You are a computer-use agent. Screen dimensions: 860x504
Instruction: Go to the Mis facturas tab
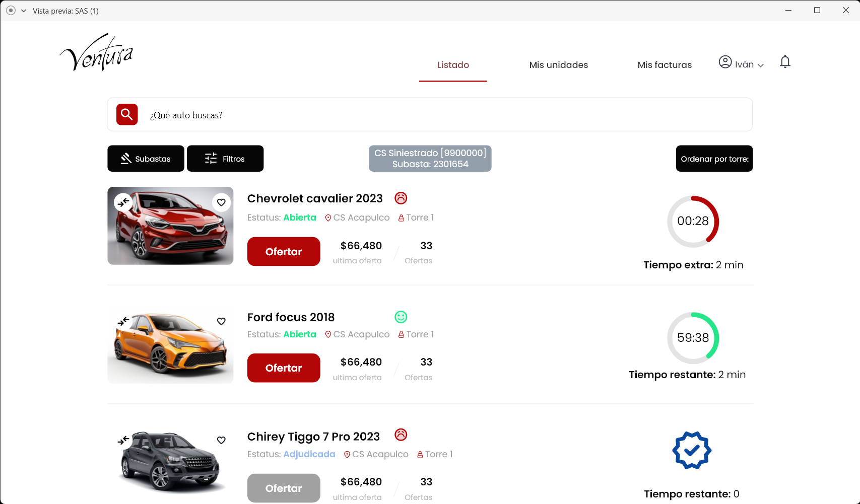tap(665, 65)
